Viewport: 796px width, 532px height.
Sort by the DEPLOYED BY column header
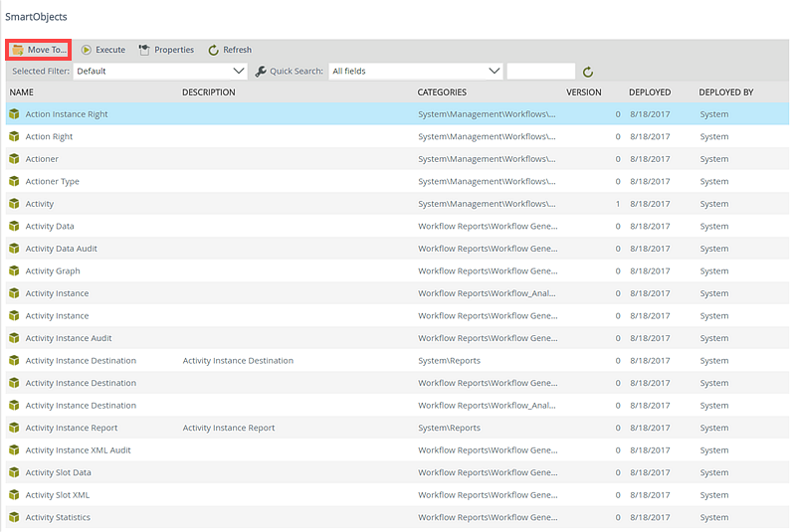(726, 92)
